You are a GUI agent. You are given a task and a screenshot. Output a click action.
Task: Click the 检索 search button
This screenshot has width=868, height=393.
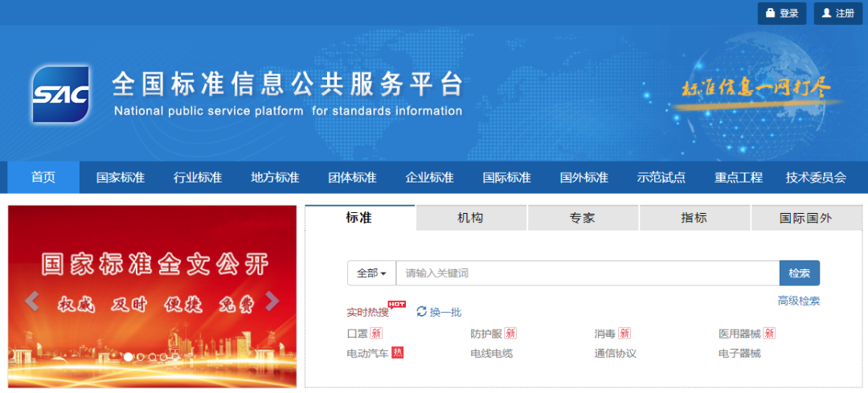(x=800, y=273)
